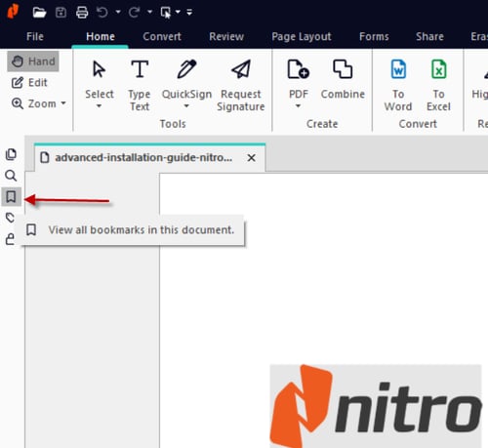Activate the Hand tool
This screenshot has width=488, height=448.
33,61
